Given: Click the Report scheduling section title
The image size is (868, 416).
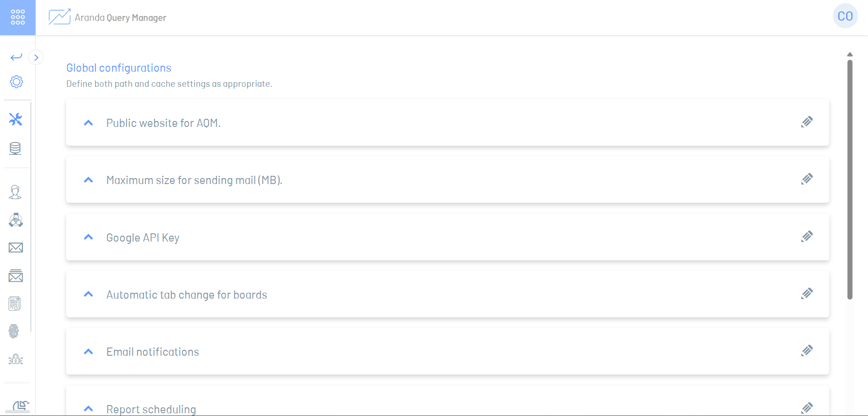Looking at the screenshot, I should pos(151,409).
